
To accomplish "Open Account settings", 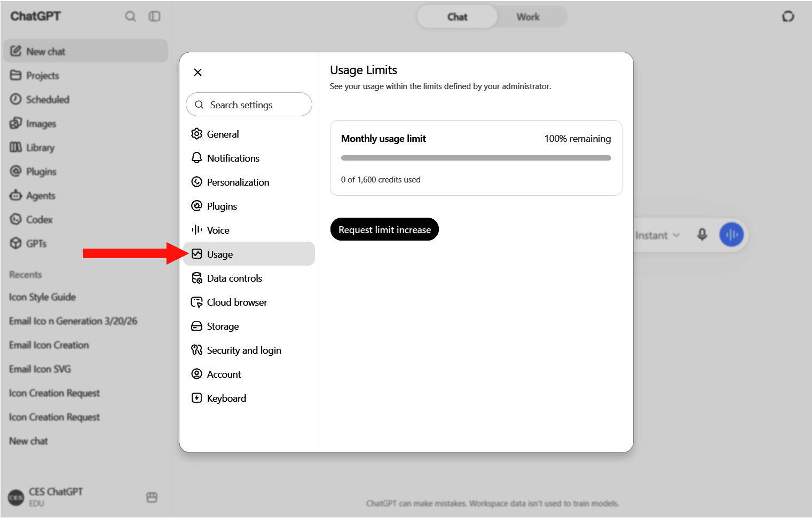I will (249, 374).
